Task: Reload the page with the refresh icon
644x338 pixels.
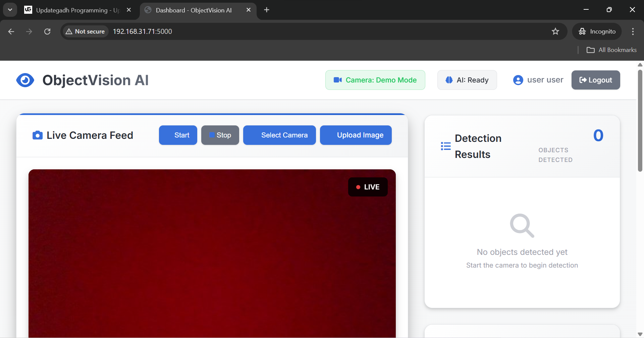Action: pyautogui.click(x=47, y=31)
